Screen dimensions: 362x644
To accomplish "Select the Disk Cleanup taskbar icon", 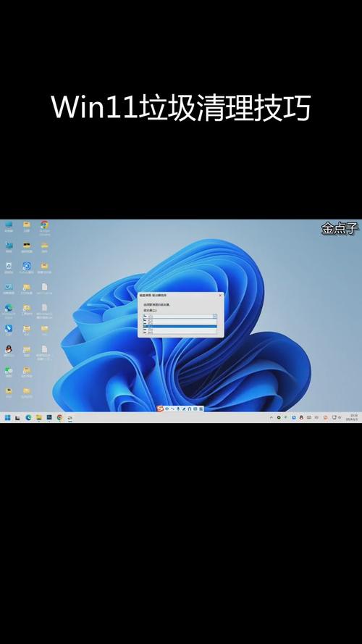I will 70,418.
